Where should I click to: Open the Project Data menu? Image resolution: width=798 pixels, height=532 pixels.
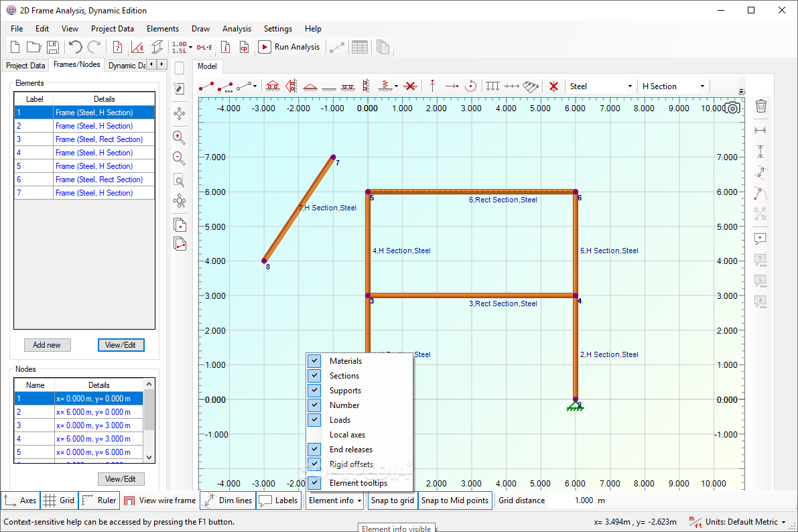click(113, 29)
